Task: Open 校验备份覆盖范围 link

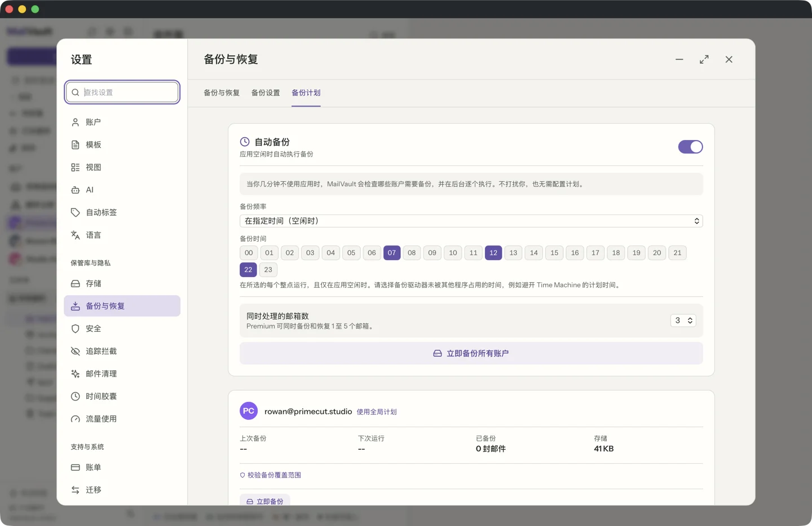Action: click(271, 475)
